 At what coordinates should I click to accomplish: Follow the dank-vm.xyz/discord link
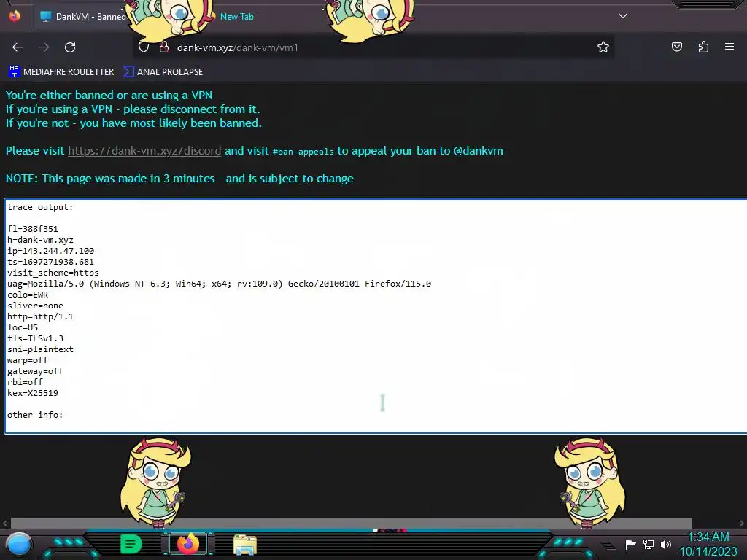[x=144, y=151]
